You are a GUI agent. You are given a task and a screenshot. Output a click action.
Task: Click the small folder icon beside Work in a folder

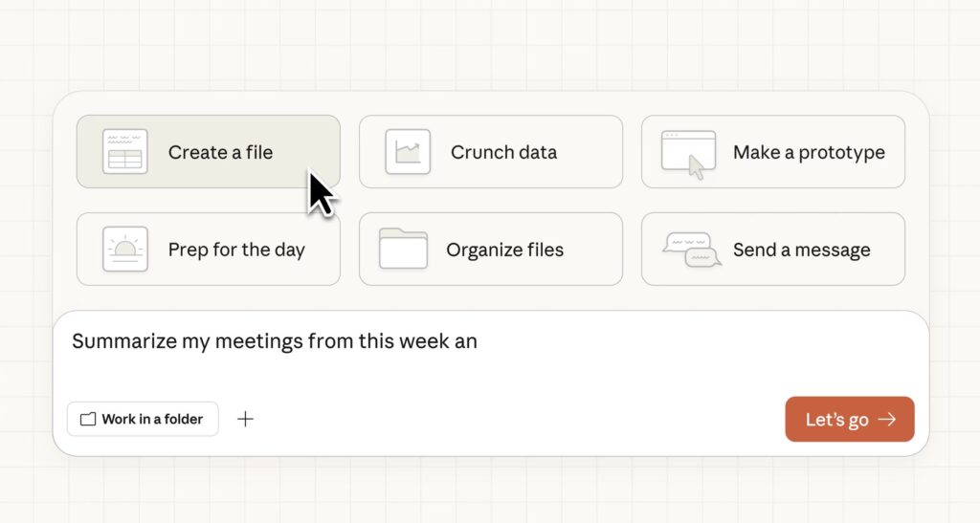coord(88,419)
